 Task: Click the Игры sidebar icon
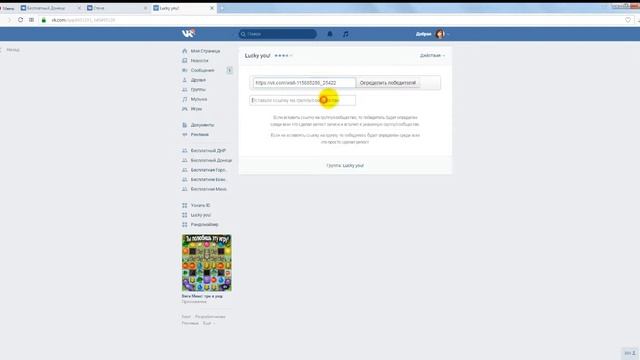(184, 109)
